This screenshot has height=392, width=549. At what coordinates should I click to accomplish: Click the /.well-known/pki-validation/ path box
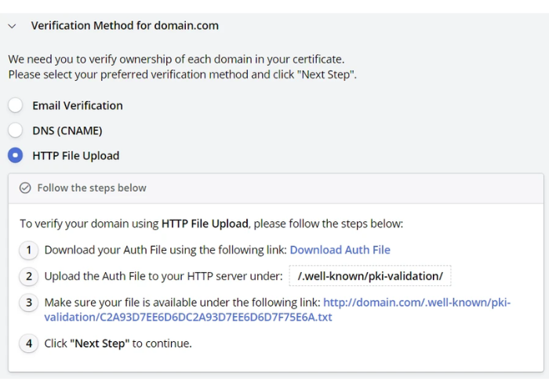pyautogui.click(x=370, y=276)
